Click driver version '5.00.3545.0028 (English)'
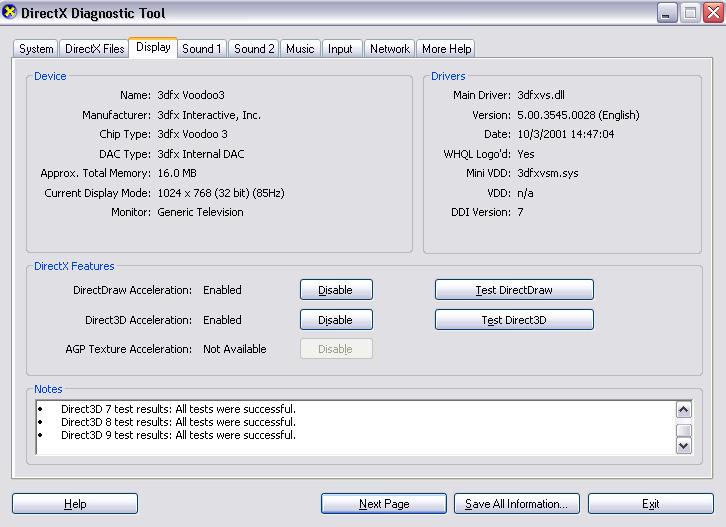This screenshot has height=527, width=726. [x=578, y=115]
